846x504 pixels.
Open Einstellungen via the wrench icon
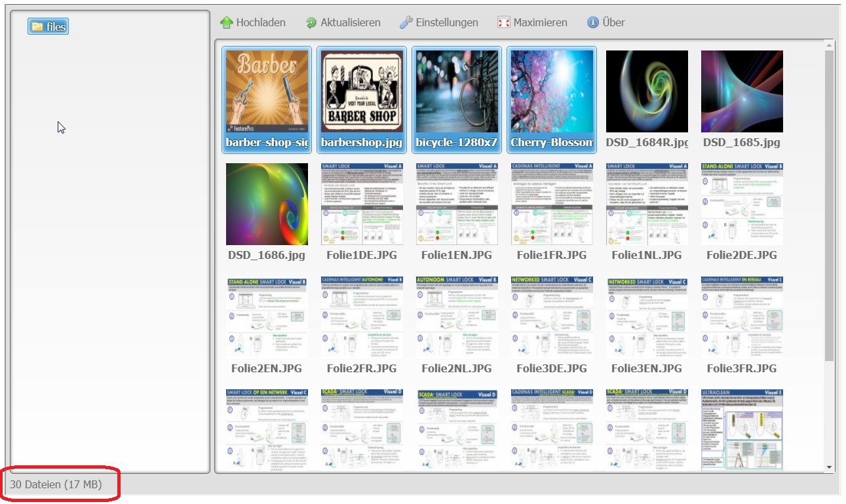(406, 22)
